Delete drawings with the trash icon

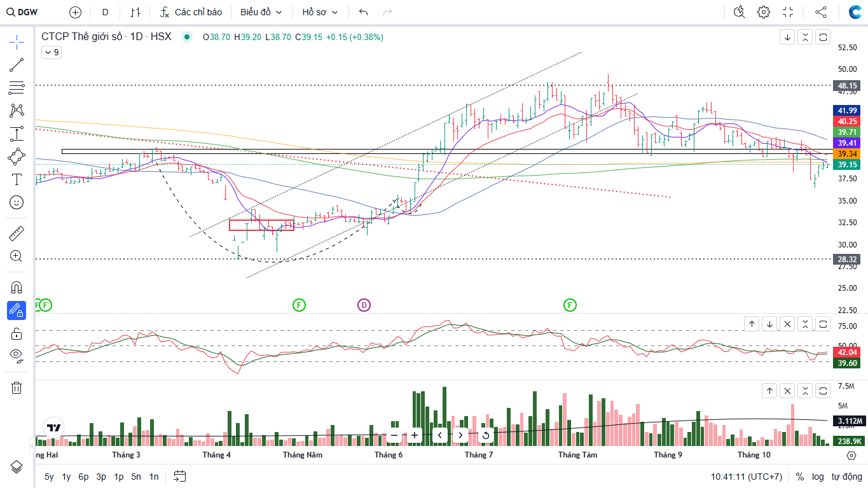pos(17,387)
